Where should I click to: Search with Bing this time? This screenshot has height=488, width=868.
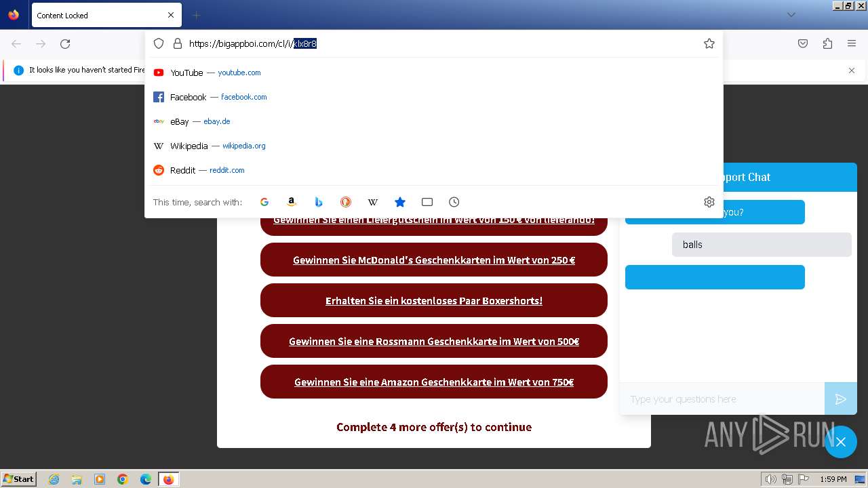319,202
